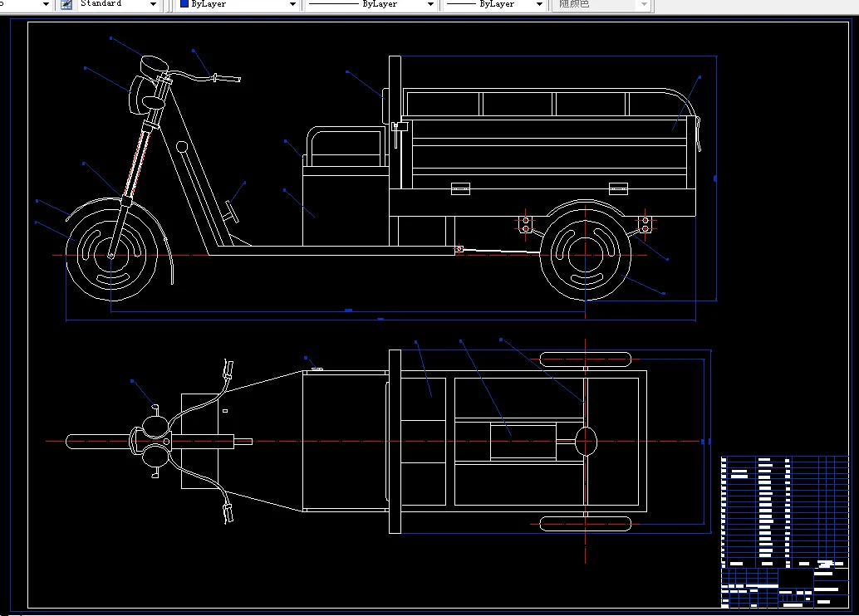
Task: Select the lower rear wheel in top view
Action: [x=586, y=524]
